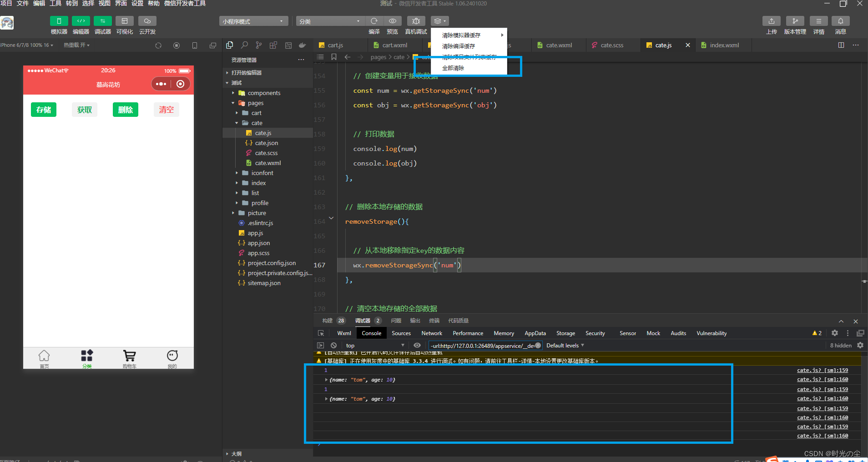Screen dimensions: 868x462
Task: Switch to the index.wxml editor tab
Action: coord(724,45)
